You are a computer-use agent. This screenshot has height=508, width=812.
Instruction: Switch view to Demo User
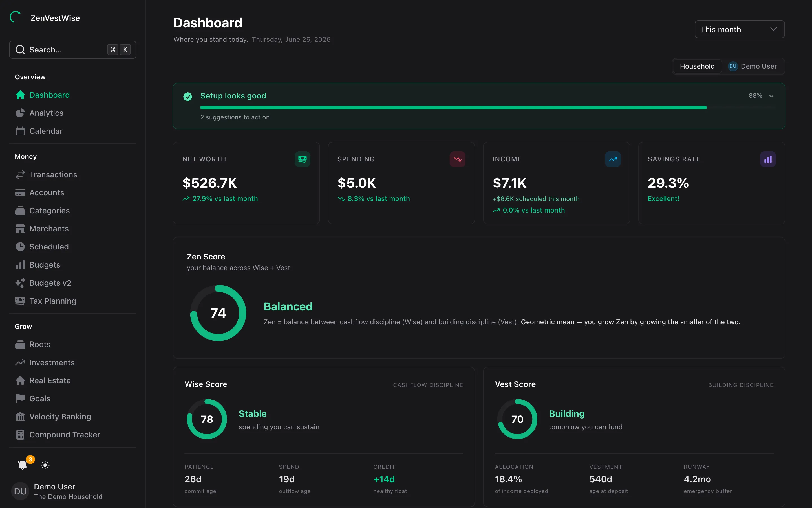coord(753,66)
